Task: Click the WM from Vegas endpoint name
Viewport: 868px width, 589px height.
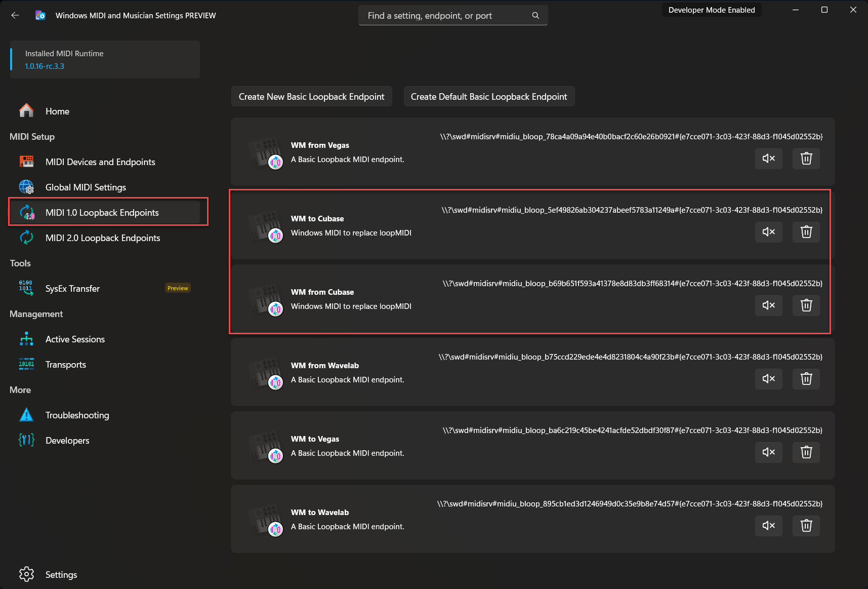Action: (x=320, y=145)
